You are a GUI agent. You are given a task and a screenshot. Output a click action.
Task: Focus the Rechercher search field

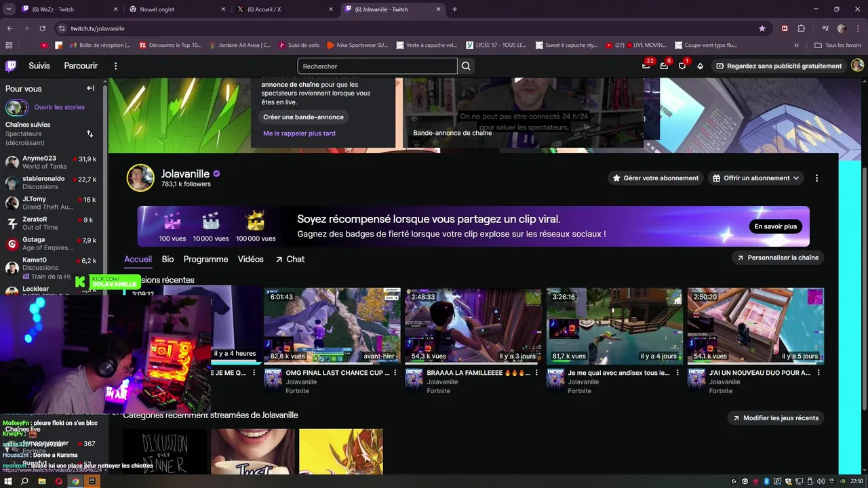click(377, 66)
